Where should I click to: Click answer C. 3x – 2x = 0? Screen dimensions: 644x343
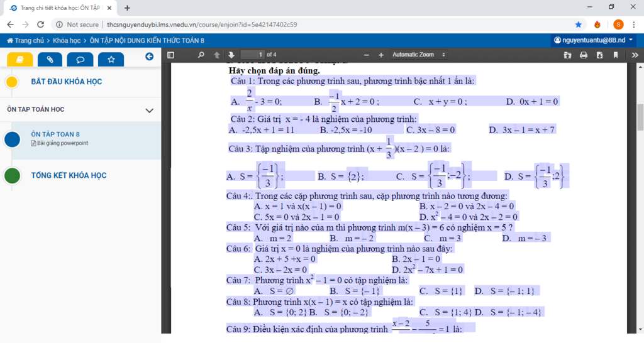(280, 270)
